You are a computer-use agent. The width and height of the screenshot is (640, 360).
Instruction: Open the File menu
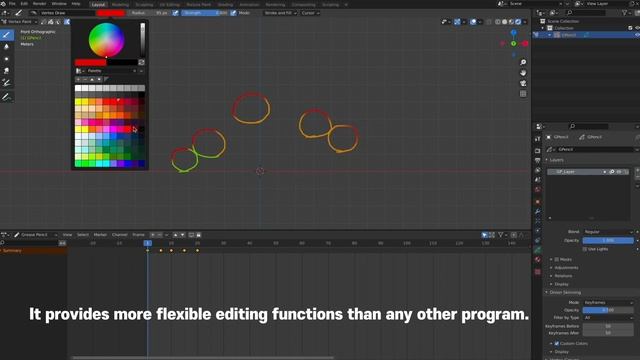pos(12,4)
